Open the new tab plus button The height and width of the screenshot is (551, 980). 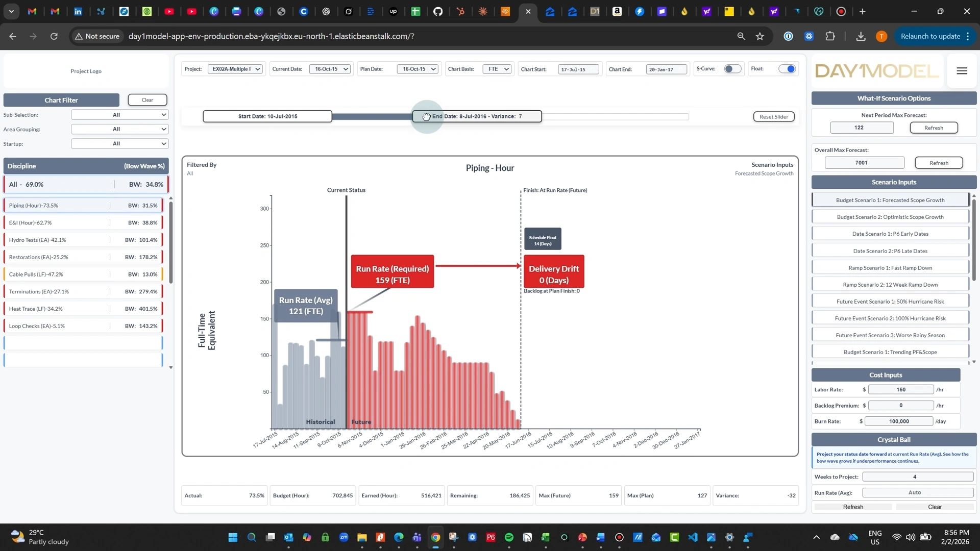pyautogui.click(x=863, y=11)
